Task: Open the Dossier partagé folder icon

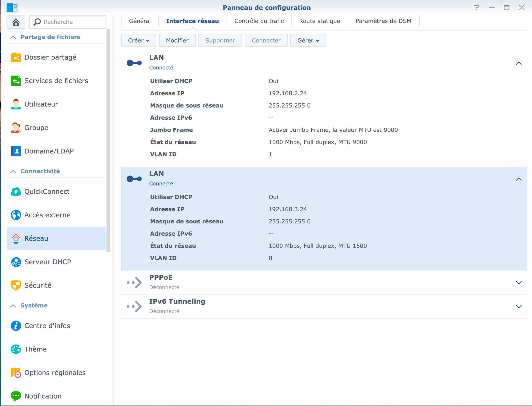Action: point(16,57)
